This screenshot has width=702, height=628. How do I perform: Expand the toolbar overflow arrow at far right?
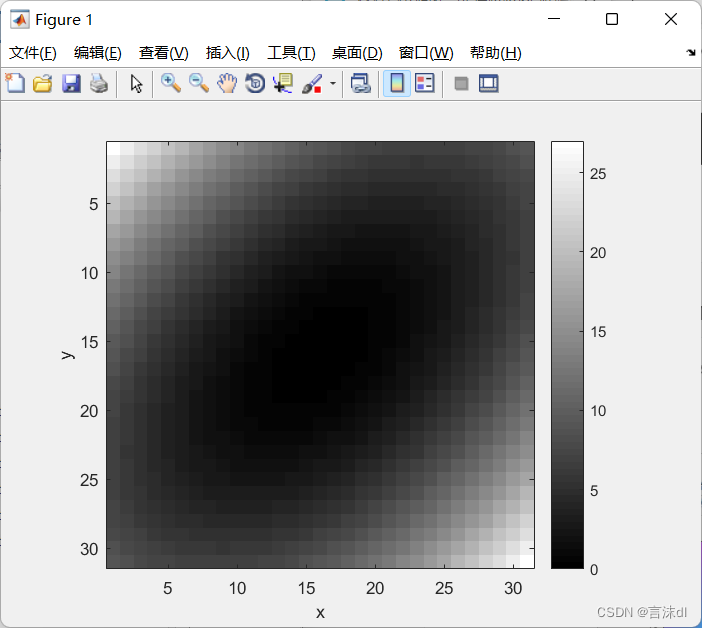pos(691,52)
